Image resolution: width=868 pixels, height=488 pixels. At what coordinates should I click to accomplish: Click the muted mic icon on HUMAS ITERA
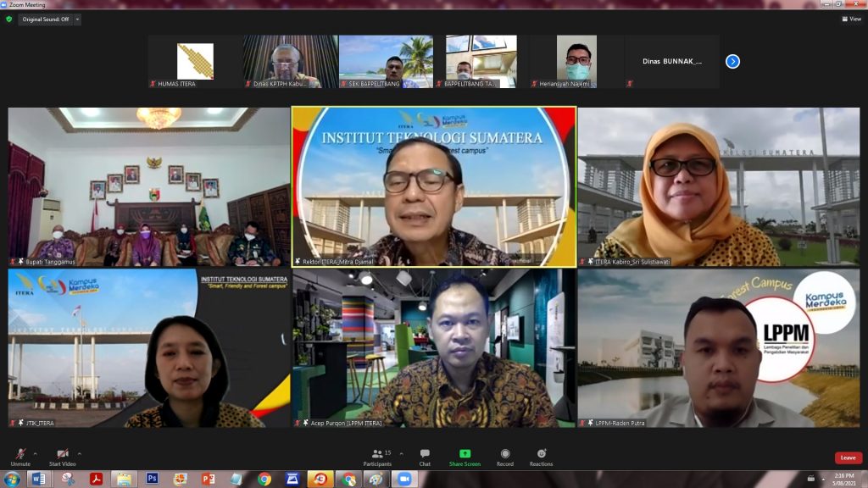pyautogui.click(x=153, y=84)
